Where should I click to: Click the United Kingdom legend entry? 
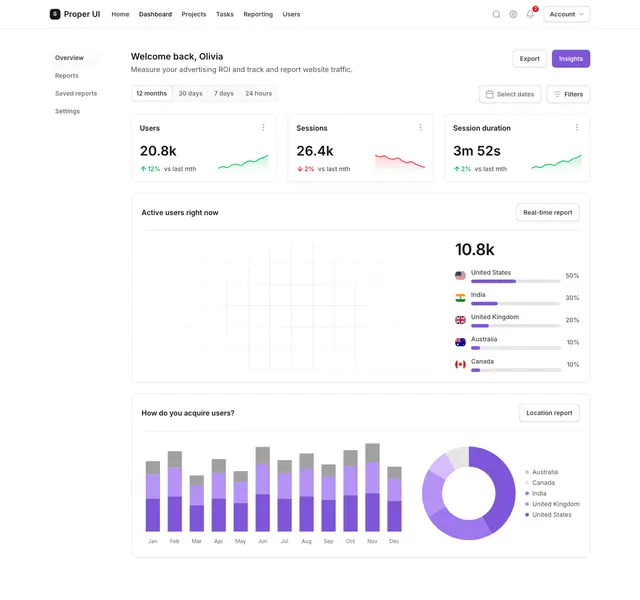coord(552,504)
